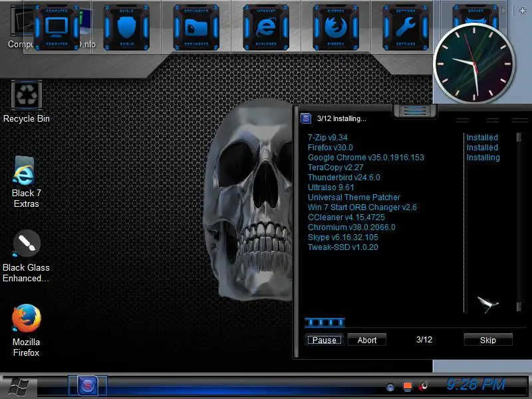
Task: Open the orange monitor tray icon
Action: (407, 386)
